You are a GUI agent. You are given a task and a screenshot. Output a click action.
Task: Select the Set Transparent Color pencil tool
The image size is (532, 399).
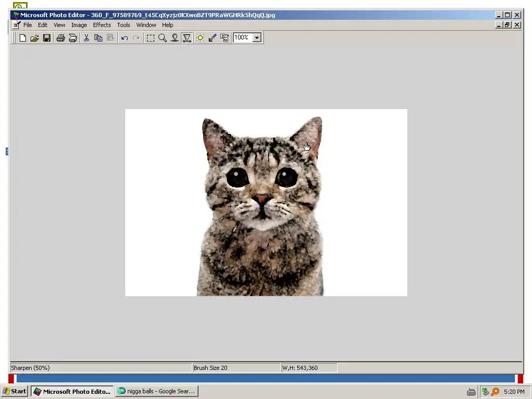tap(212, 38)
